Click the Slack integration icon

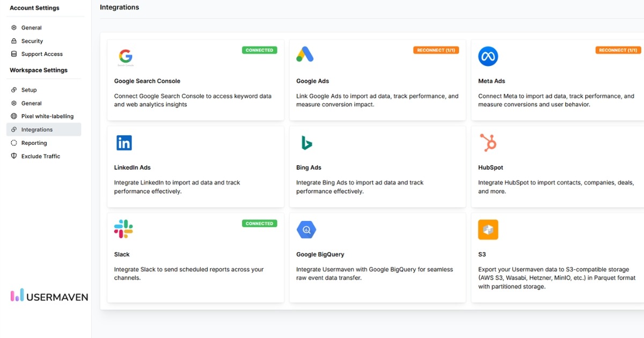pyautogui.click(x=123, y=229)
